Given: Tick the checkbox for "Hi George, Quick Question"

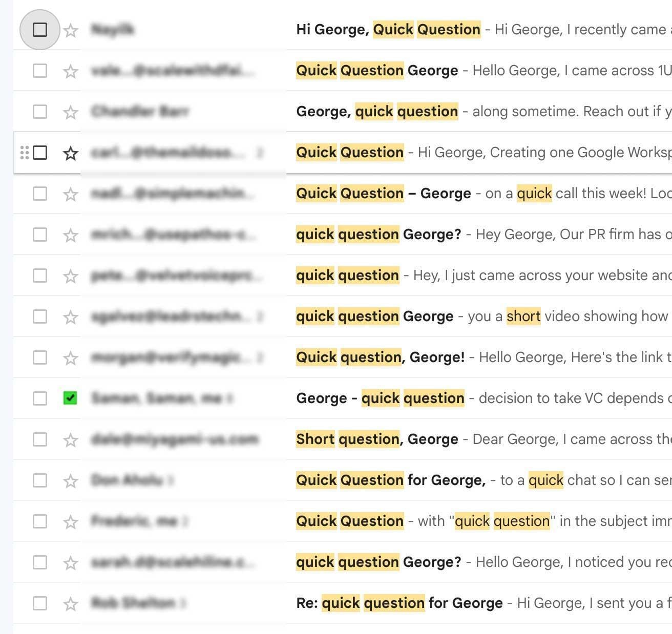Looking at the screenshot, I should point(40,30).
